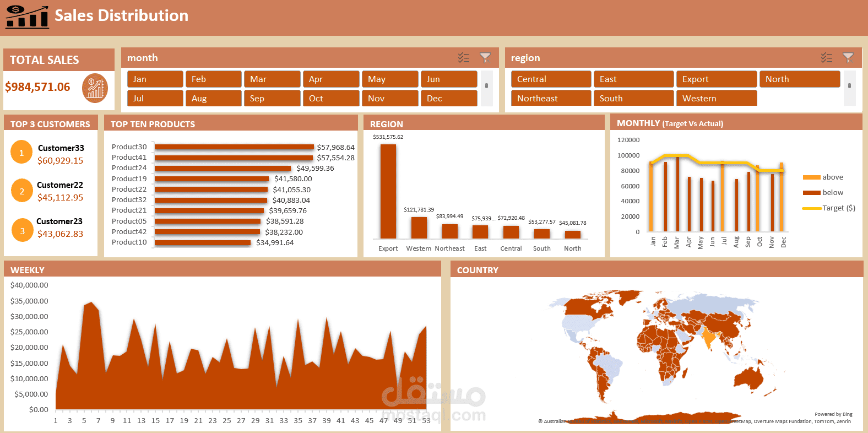Click the TOP TEN PRODUCTS heading
Image resolution: width=868 pixels, height=433 pixels.
(153, 124)
